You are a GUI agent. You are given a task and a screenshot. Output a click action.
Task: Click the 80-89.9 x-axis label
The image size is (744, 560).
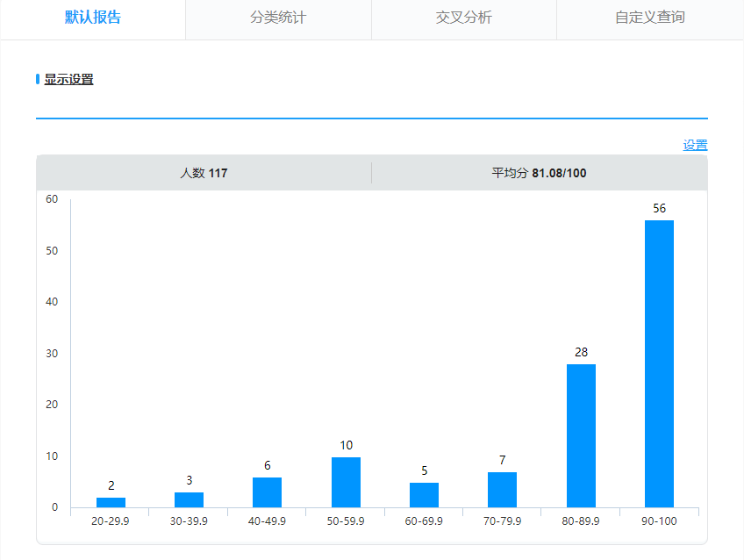(x=581, y=521)
